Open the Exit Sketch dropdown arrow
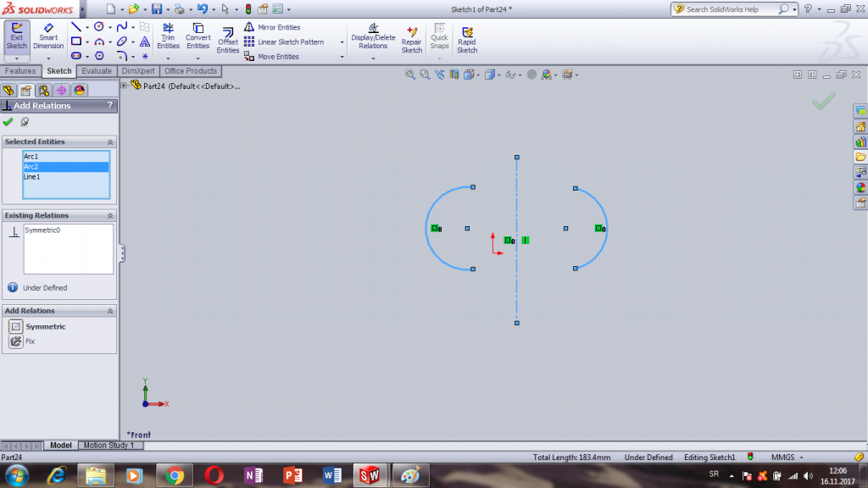The height and width of the screenshot is (488, 868). pyautogui.click(x=17, y=58)
